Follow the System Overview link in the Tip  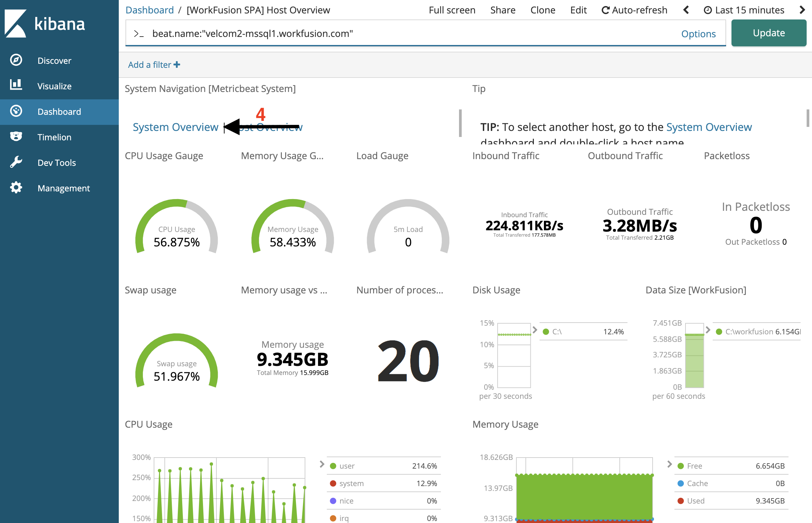pyautogui.click(x=709, y=127)
